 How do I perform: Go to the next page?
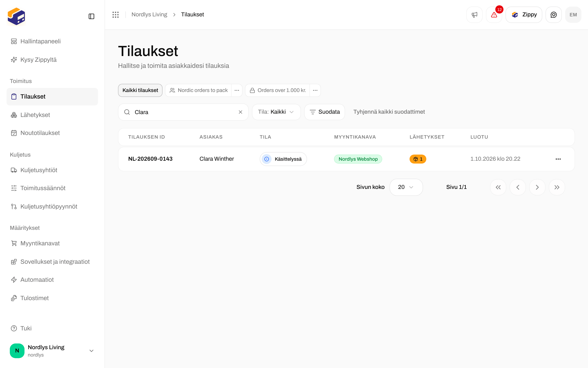click(x=537, y=187)
